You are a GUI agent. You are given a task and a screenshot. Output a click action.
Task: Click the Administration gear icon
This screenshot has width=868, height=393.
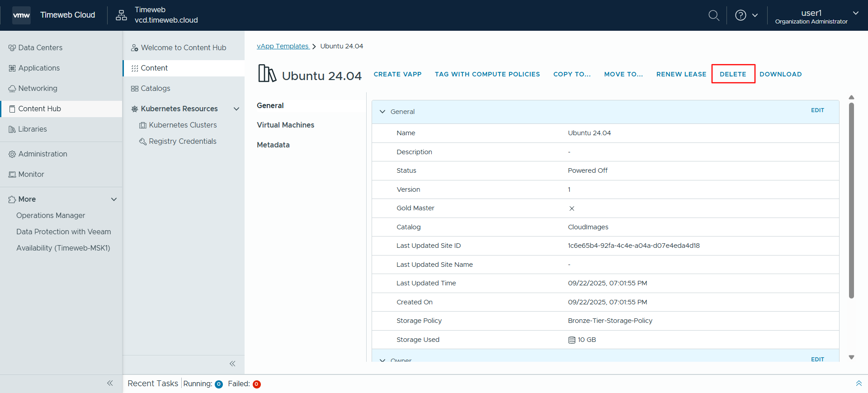click(12, 154)
